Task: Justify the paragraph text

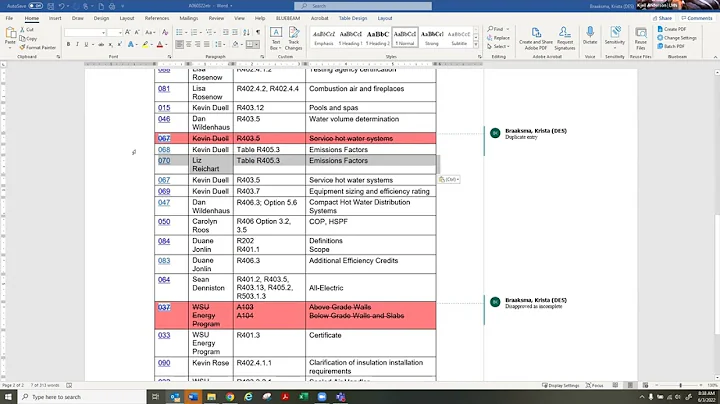Action: point(207,44)
